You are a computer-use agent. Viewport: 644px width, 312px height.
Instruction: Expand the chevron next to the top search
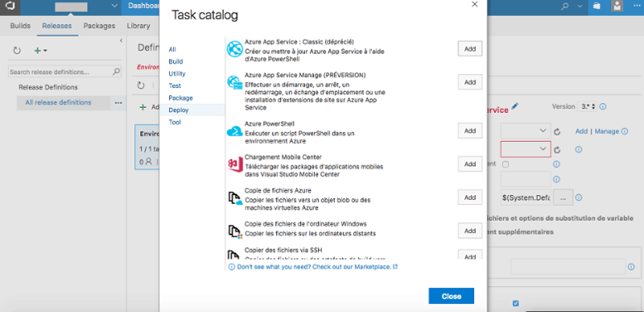(x=580, y=6)
